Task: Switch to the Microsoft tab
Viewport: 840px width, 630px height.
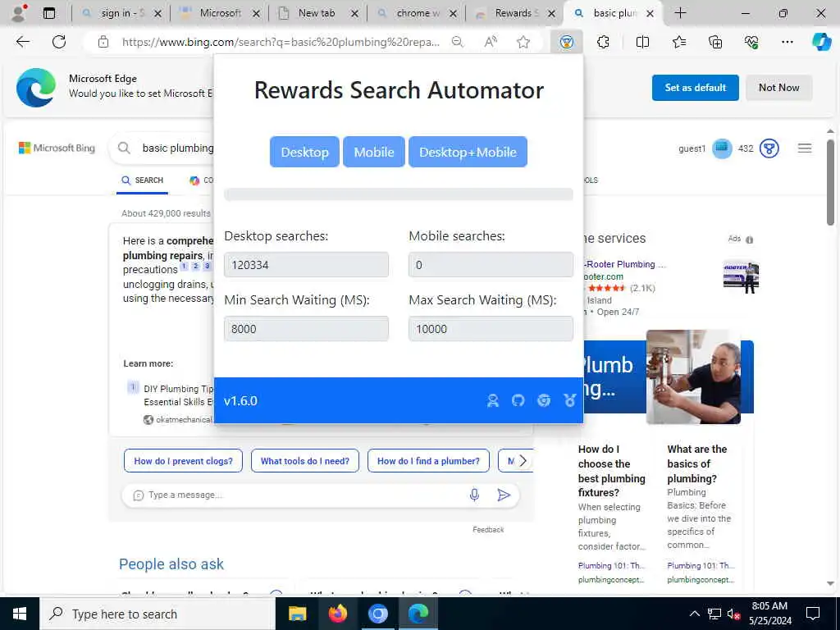Action: 218,13
